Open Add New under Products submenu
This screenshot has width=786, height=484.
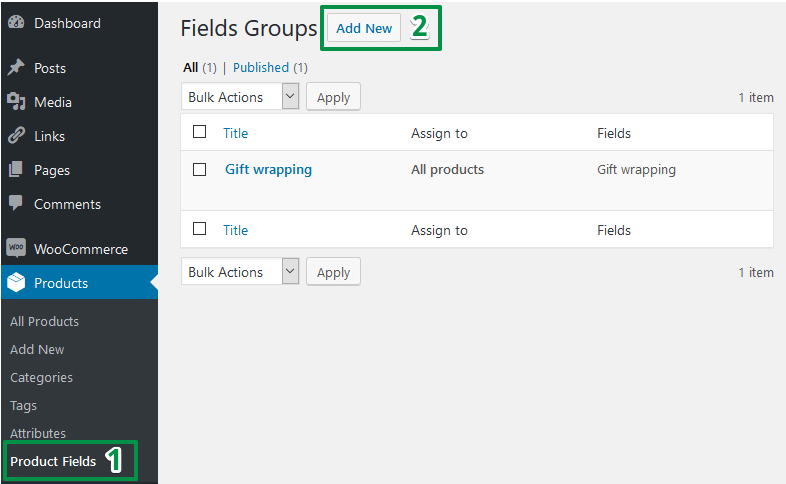[37, 349]
